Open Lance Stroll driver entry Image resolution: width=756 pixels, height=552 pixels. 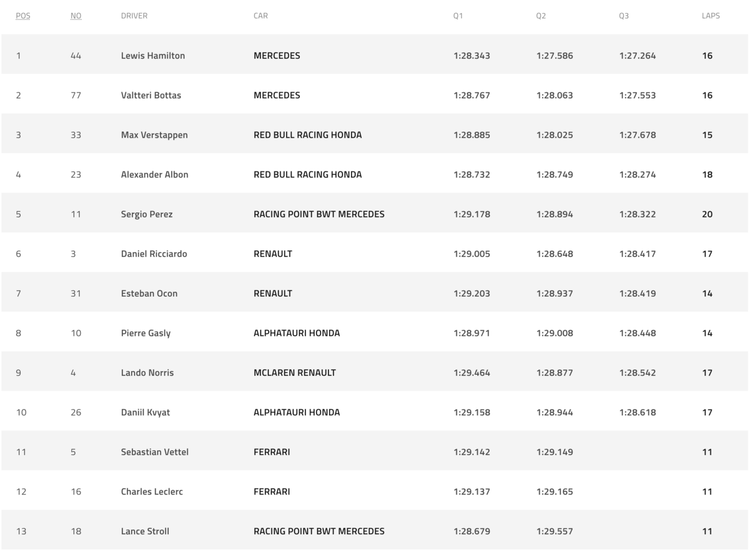145,531
